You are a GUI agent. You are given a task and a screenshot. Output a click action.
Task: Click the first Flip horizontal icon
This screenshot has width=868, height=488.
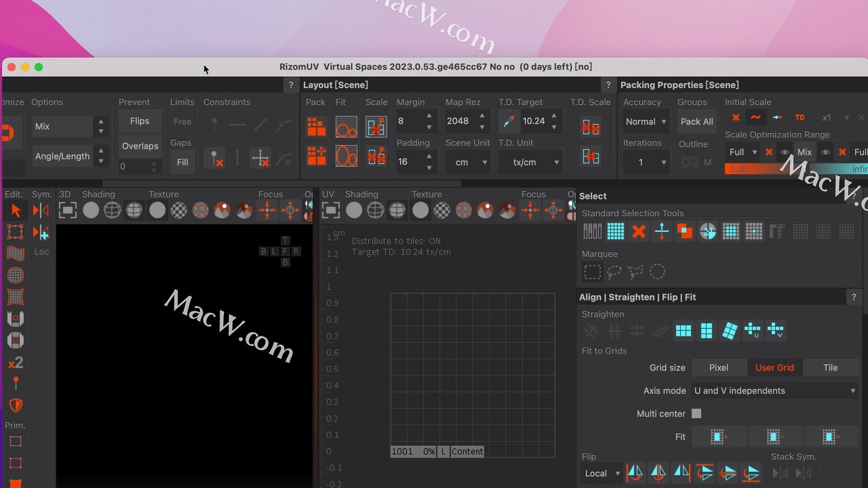pos(635,473)
